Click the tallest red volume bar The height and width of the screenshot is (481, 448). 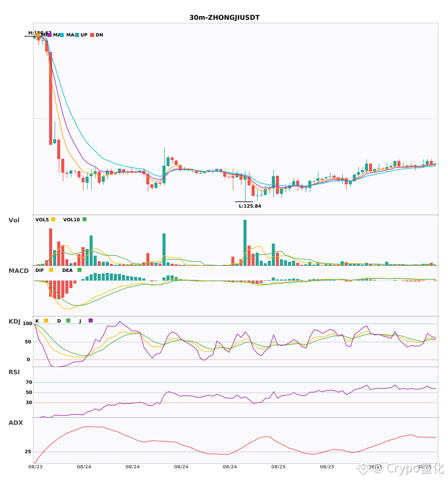point(51,247)
